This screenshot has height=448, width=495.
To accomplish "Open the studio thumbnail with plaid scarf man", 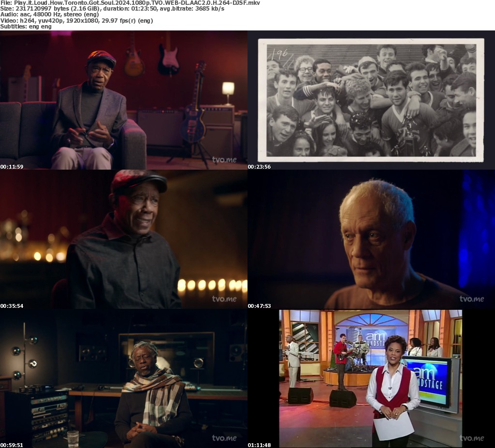I will [124, 378].
